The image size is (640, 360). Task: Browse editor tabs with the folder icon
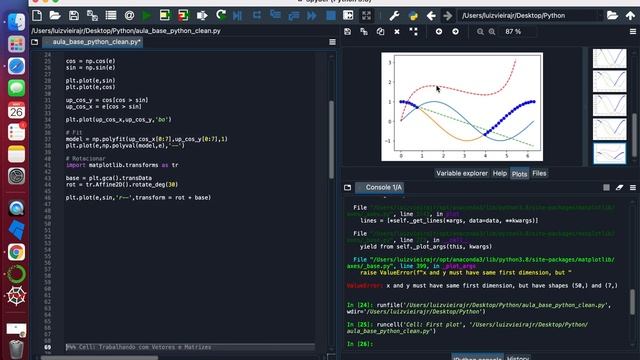pyautogui.click(x=35, y=42)
